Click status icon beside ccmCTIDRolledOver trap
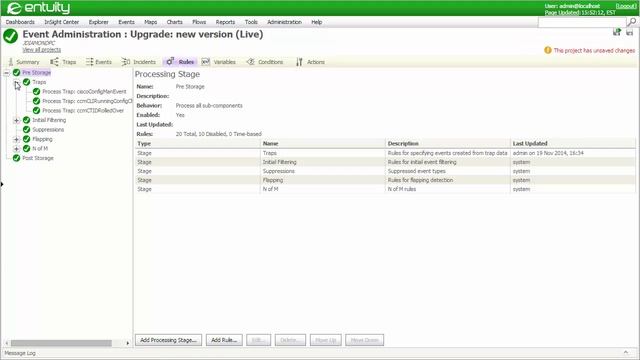This screenshot has width=640, height=360. pos(36,110)
